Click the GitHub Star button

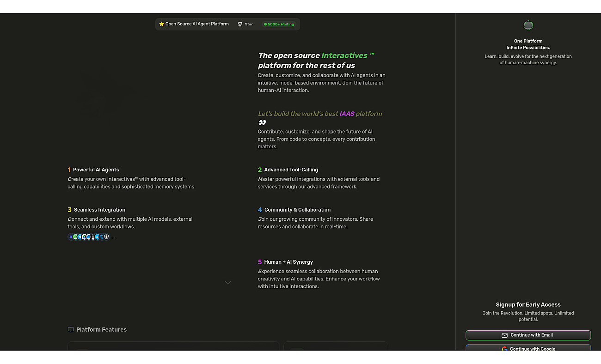click(x=246, y=24)
